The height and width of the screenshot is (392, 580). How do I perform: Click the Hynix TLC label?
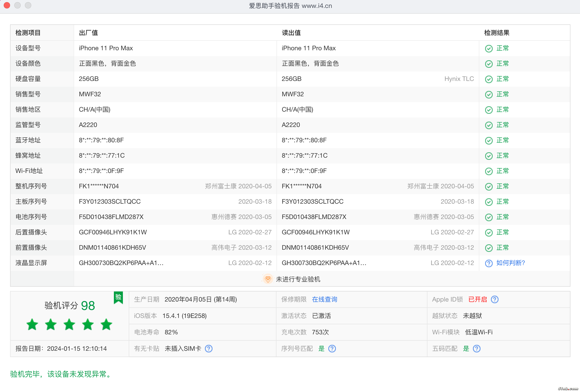click(459, 79)
